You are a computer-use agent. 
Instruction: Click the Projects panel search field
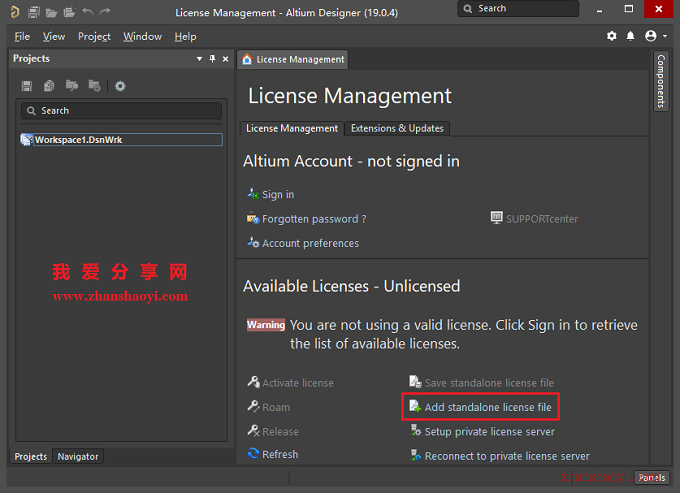tap(121, 111)
